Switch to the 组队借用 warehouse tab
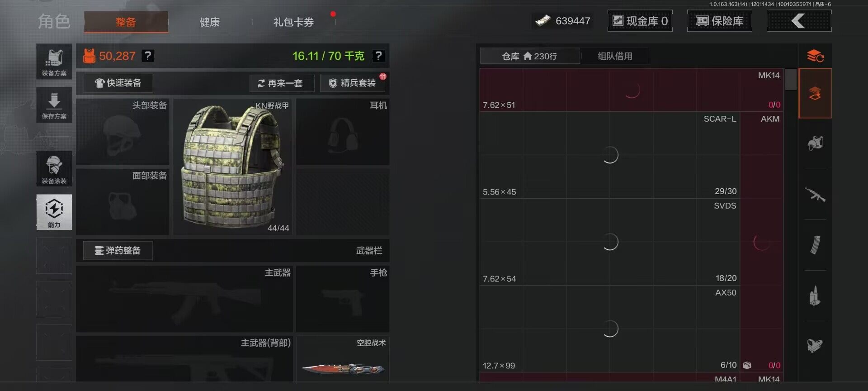Screen dimensions: 868x391 615,56
